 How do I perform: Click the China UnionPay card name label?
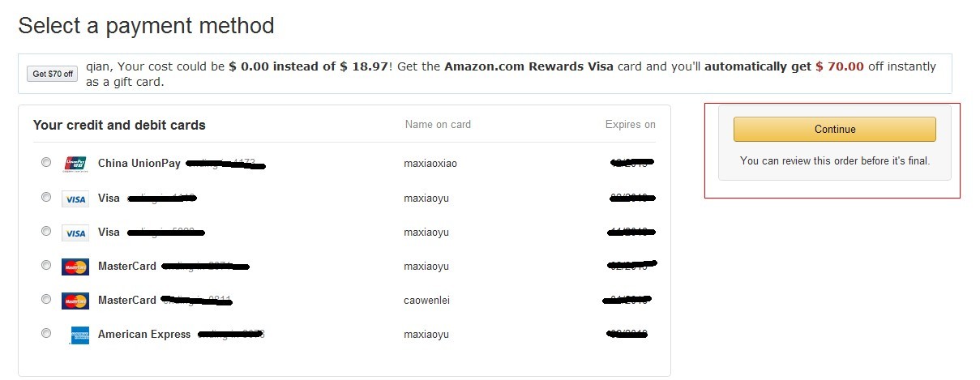point(139,163)
